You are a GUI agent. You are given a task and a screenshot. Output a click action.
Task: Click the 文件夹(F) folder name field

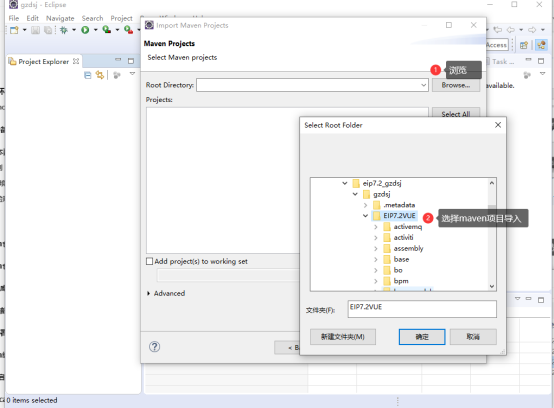[x=422, y=309]
